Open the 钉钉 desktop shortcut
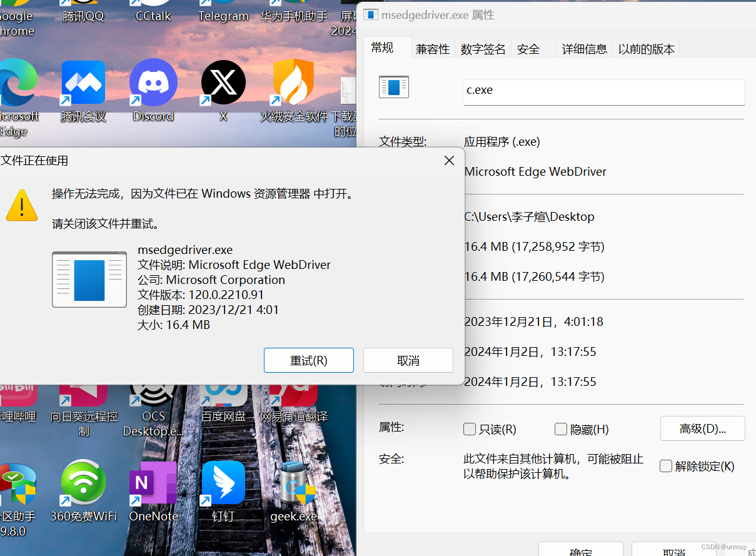This screenshot has height=556, width=756. (223, 492)
